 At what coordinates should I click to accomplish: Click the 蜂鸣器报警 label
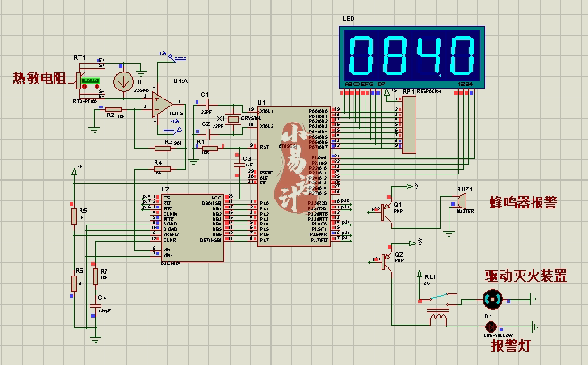click(523, 202)
